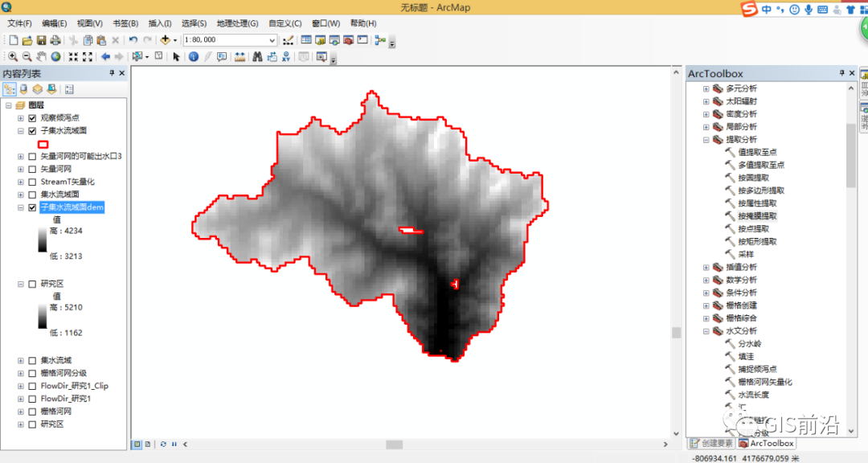Collapse the 水文分析 toolset
This screenshot has height=463, width=868.
[706, 331]
